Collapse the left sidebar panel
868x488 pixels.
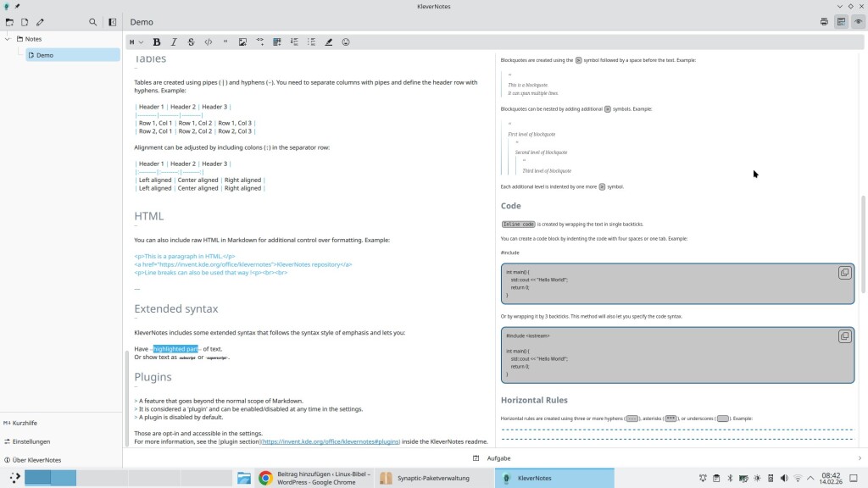112,22
